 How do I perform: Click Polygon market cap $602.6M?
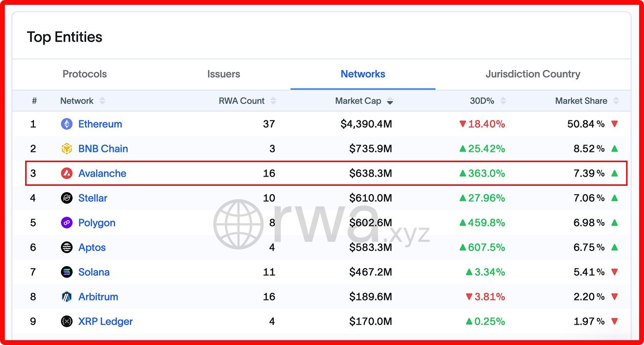click(371, 223)
